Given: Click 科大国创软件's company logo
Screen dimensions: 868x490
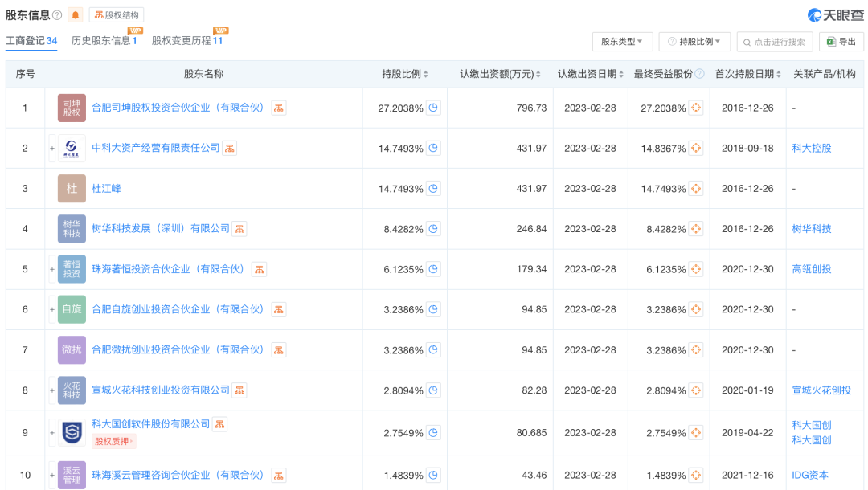Looking at the screenshot, I should (71, 431).
